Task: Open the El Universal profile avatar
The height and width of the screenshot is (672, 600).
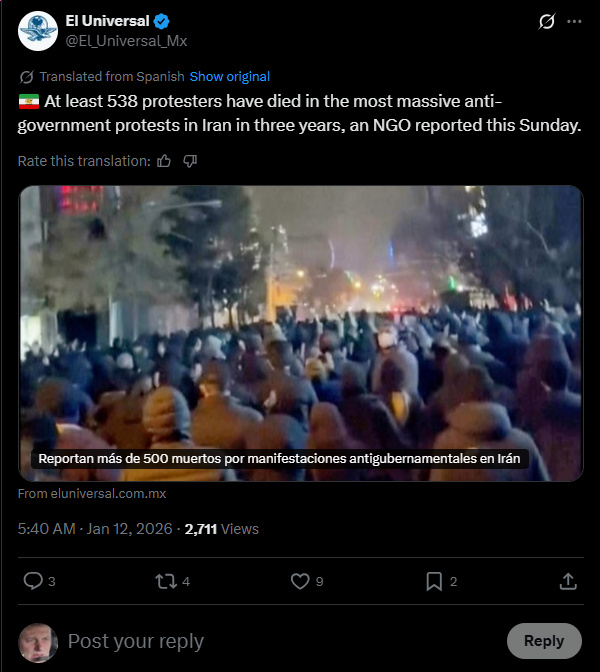Action: [x=38, y=31]
